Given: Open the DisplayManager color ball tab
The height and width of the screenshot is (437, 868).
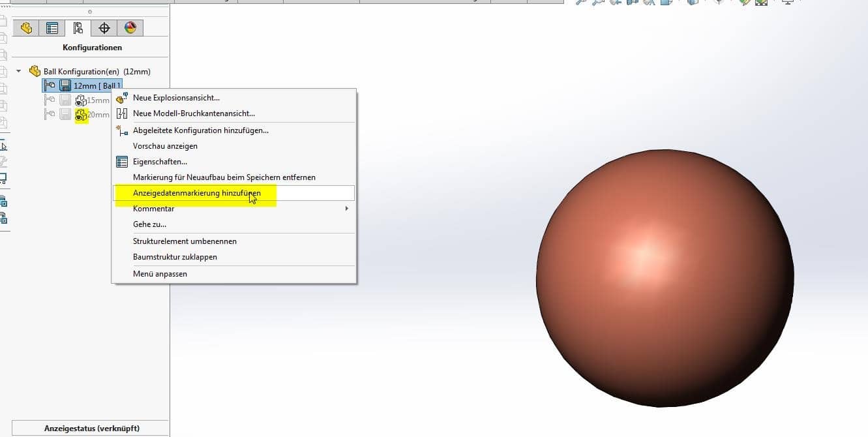Looking at the screenshot, I should pyautogui.click(x=130, y=27).
